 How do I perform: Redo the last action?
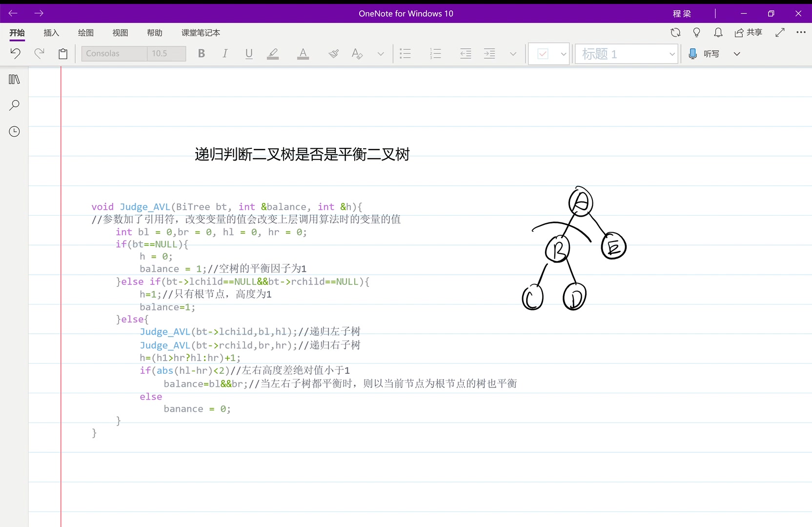[39, 54]
